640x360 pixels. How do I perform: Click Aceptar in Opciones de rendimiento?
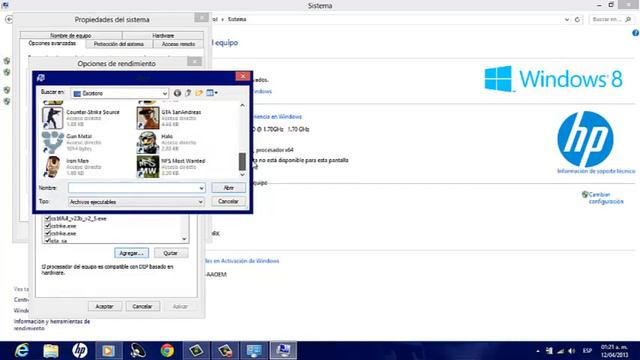104,307
